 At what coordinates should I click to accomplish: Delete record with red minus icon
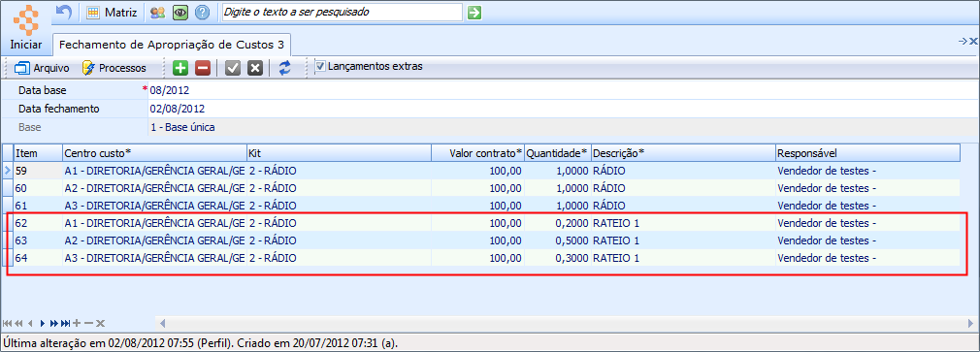click(x=203, y=68)
